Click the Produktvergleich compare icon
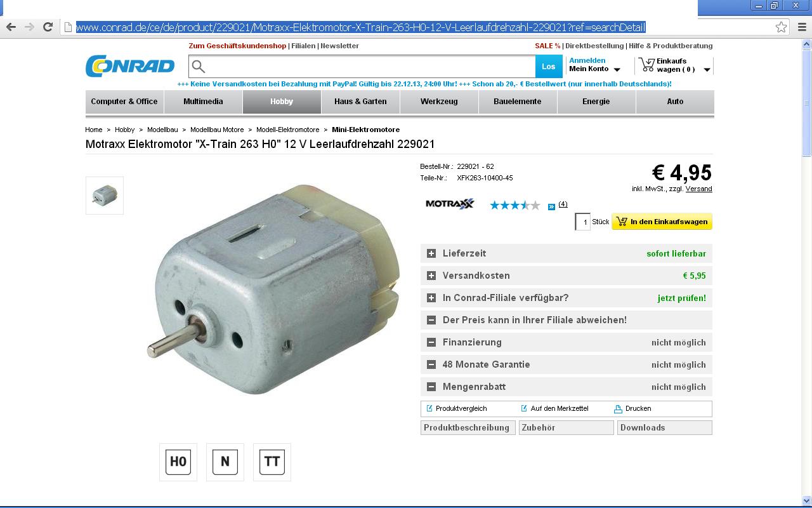 pyautogui.click(x=429, y=408)
